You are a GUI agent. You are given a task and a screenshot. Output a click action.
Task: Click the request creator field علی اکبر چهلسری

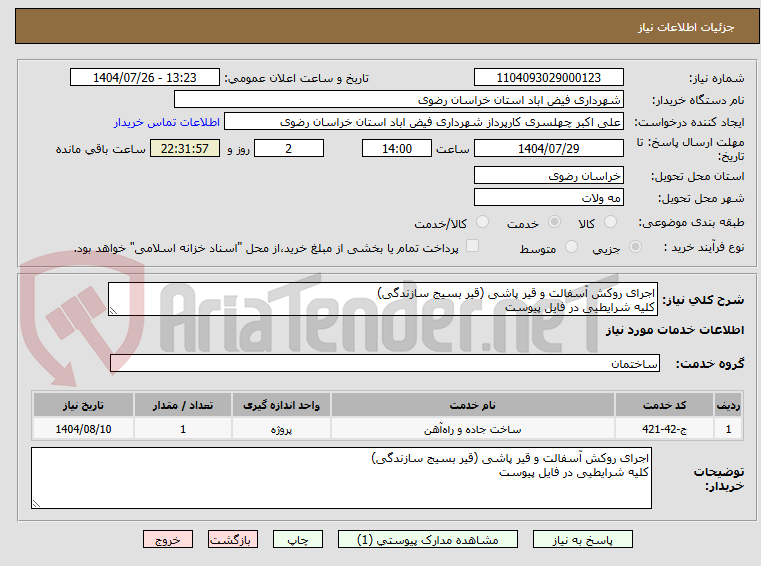(x=424, y=122)
